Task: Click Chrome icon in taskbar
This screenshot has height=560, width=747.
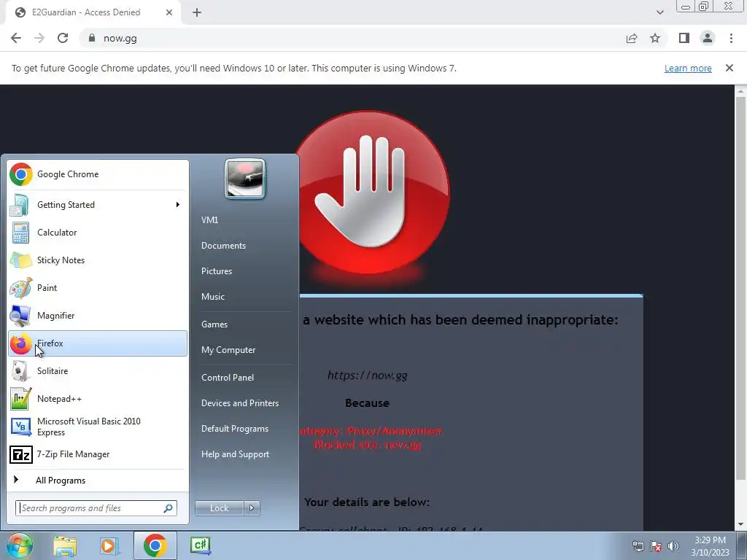Action: point(155,545)
